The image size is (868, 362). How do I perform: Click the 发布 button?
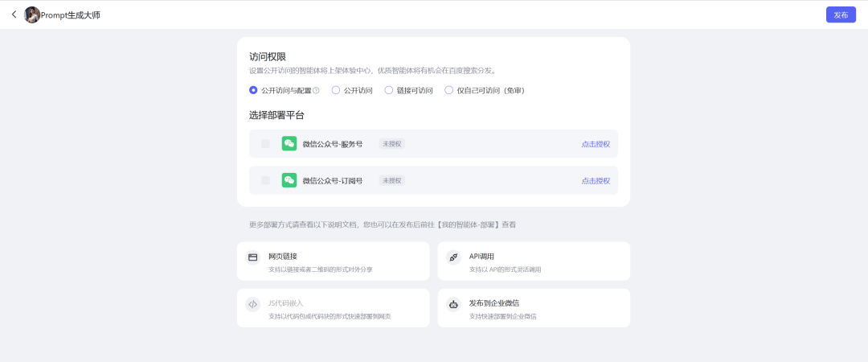coord(841,15)
